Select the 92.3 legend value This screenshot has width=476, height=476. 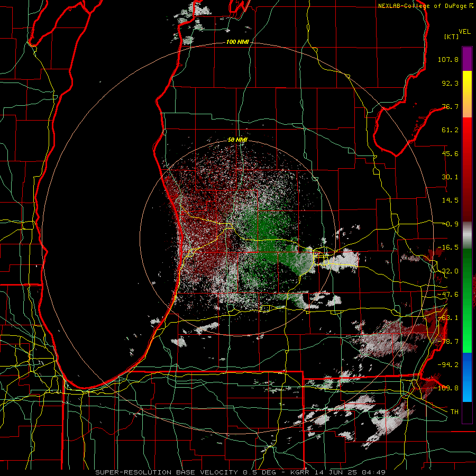click(450, 83)
